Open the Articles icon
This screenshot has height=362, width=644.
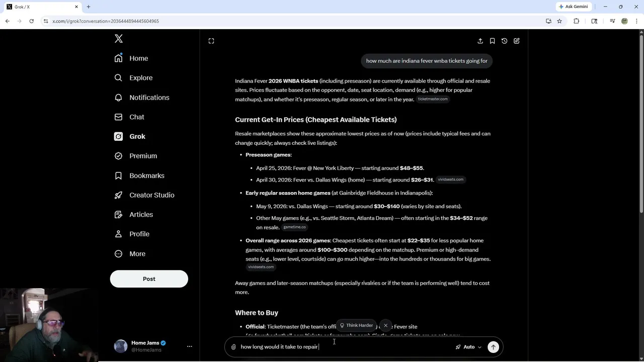pyautogui.click(x=118, y=214)
